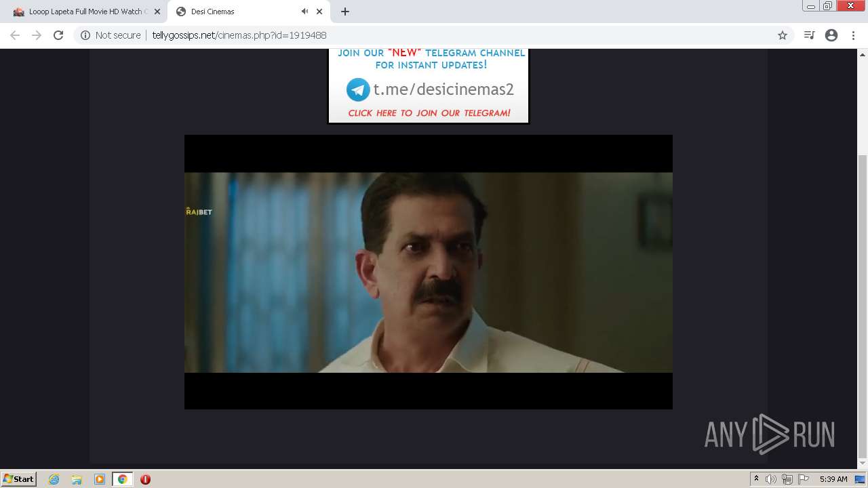Open Windows Media Player taskbar icon

(100, 479)
